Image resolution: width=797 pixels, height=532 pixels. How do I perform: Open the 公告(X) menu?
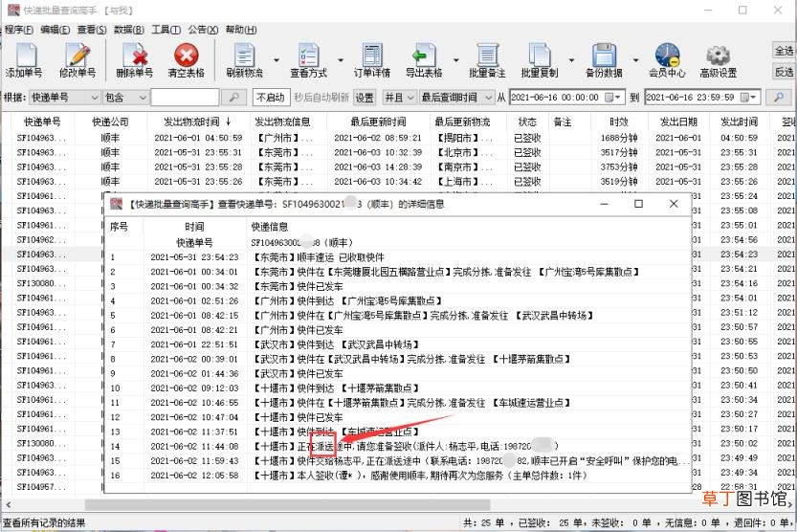(x=203, y=30)
